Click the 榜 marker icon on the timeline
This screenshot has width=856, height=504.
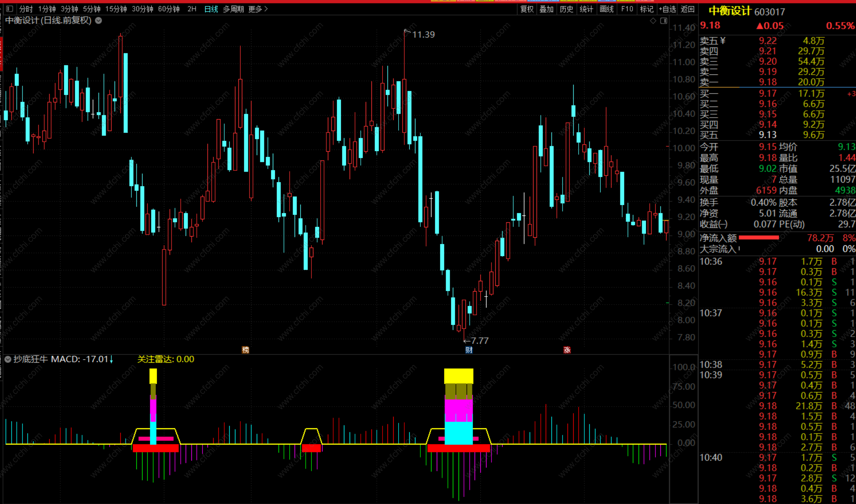pyautogui.click(x=246, y=350)
